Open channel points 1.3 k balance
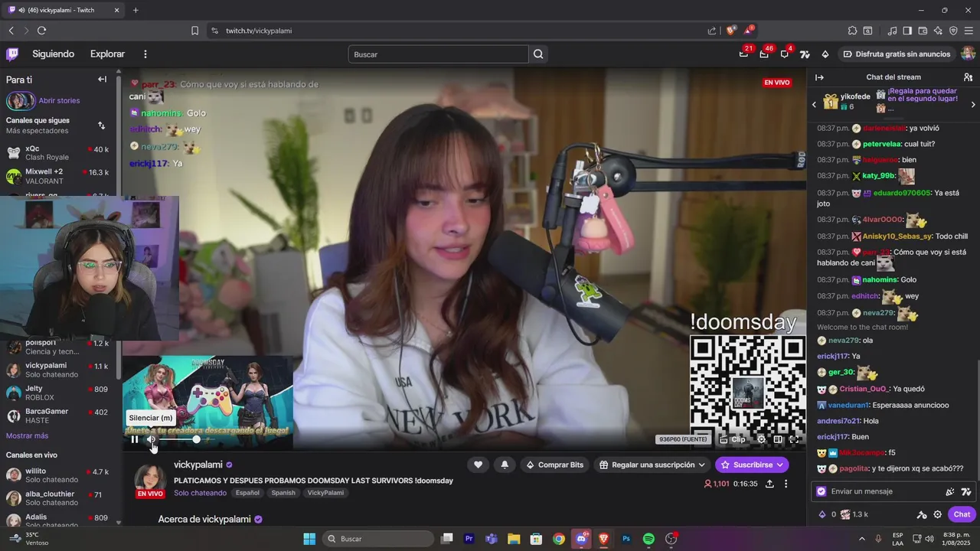 click(854, 514)
